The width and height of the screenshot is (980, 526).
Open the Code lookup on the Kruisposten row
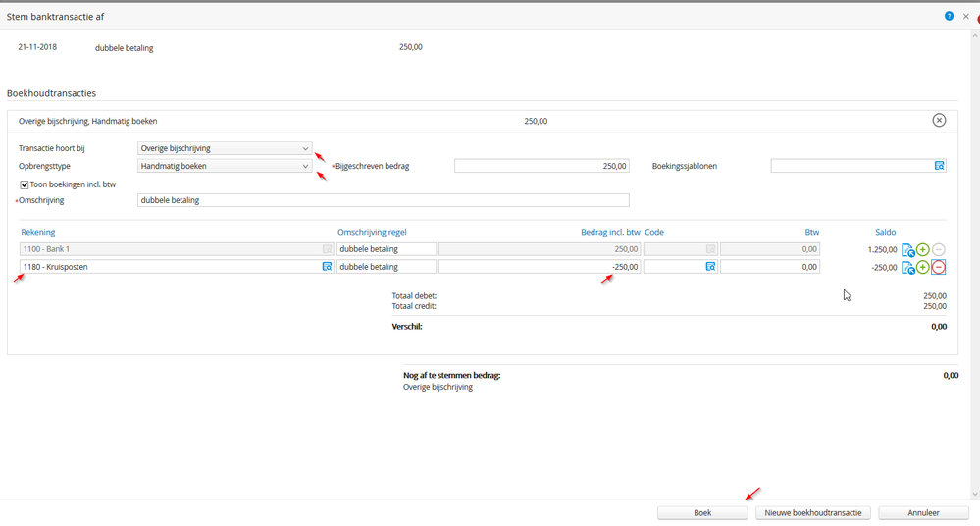coord(710,267)
